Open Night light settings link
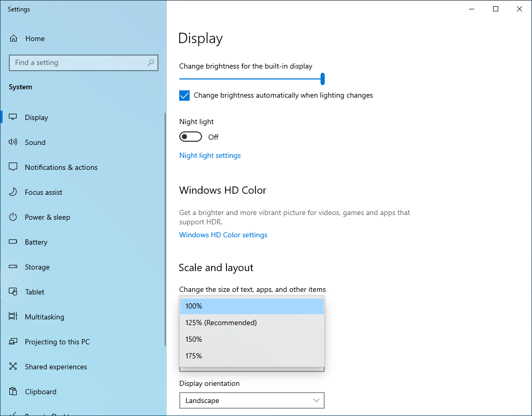 pos(210,155)
